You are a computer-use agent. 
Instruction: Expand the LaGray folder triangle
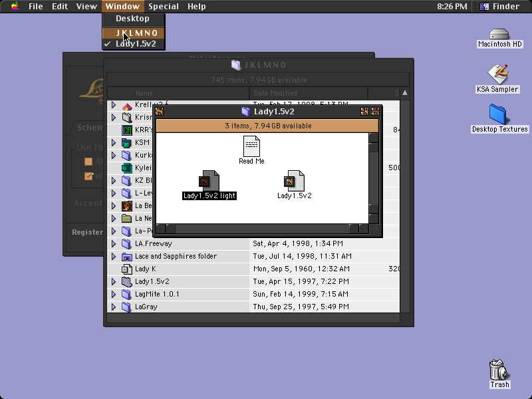(114, 307)
